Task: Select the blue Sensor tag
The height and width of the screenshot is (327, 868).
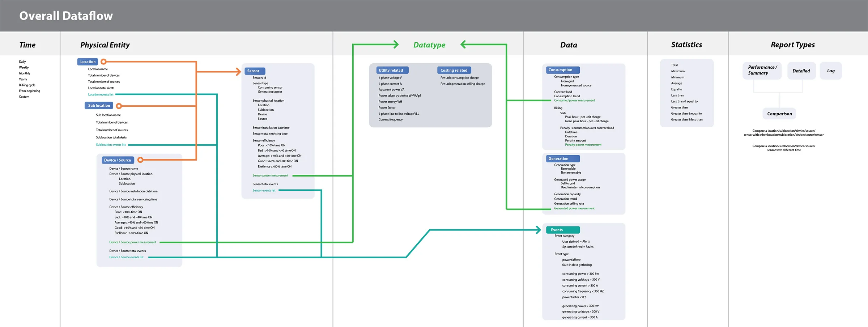Action: coord(255,71)
